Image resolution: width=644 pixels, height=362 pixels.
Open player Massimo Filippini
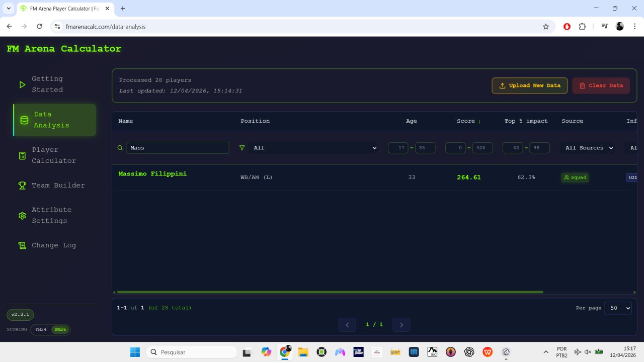(152, 173)
